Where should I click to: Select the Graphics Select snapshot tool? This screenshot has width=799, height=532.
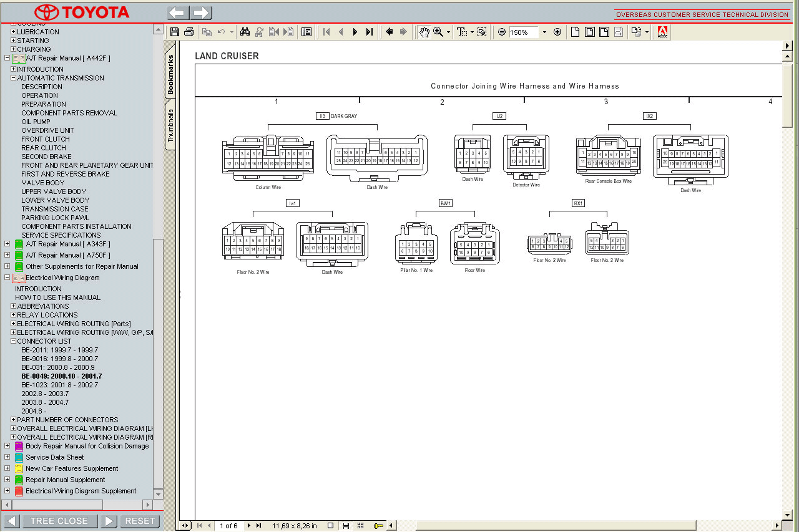481,32
